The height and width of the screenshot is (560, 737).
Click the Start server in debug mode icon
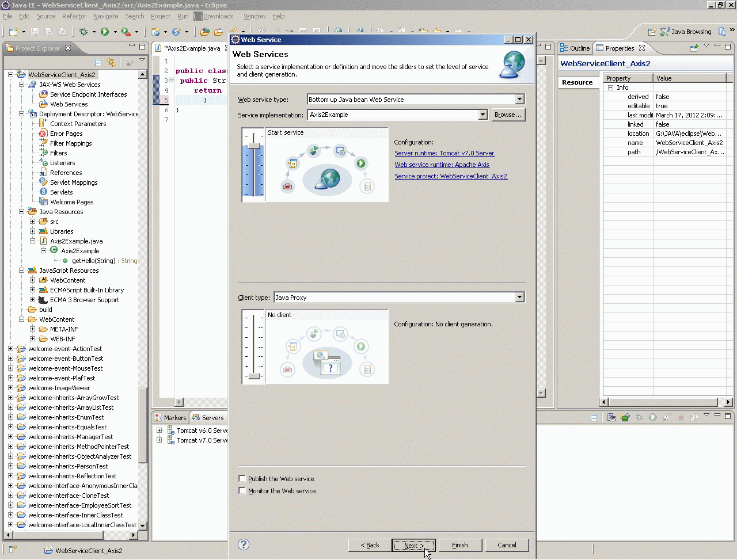[639, 417]
